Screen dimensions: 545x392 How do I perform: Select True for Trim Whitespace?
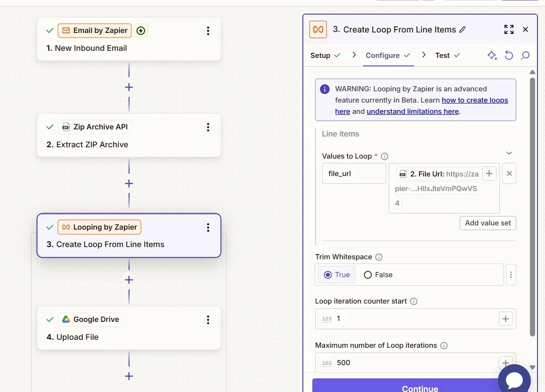(337, 275)
